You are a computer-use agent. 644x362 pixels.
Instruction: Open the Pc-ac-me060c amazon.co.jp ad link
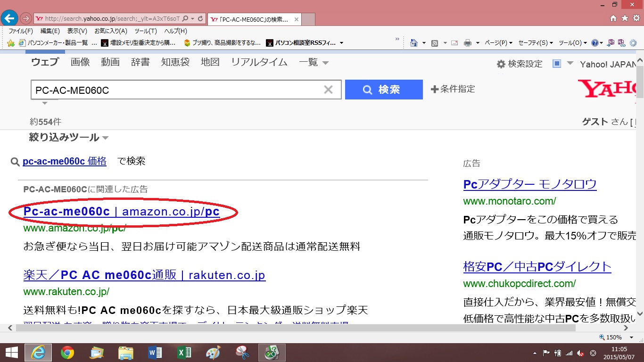coord(122,212)
